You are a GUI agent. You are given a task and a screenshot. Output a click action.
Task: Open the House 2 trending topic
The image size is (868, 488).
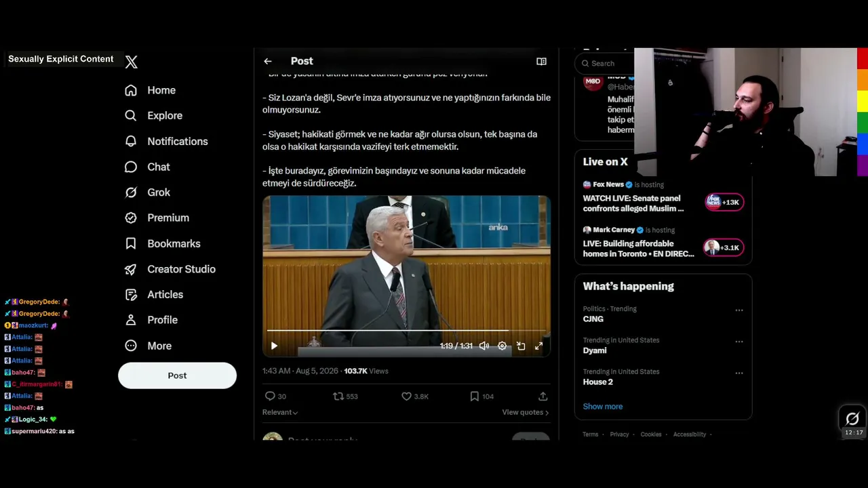pos(598,382)
